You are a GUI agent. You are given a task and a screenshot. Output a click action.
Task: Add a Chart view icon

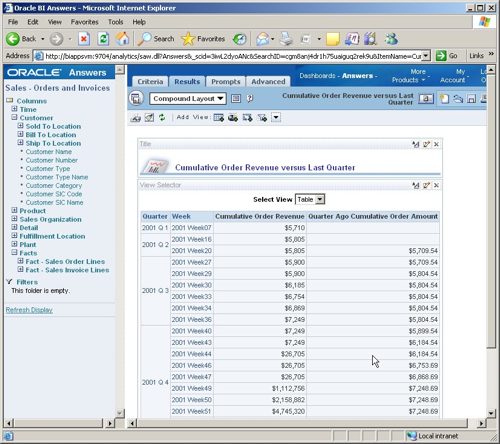tap(233, 118)
